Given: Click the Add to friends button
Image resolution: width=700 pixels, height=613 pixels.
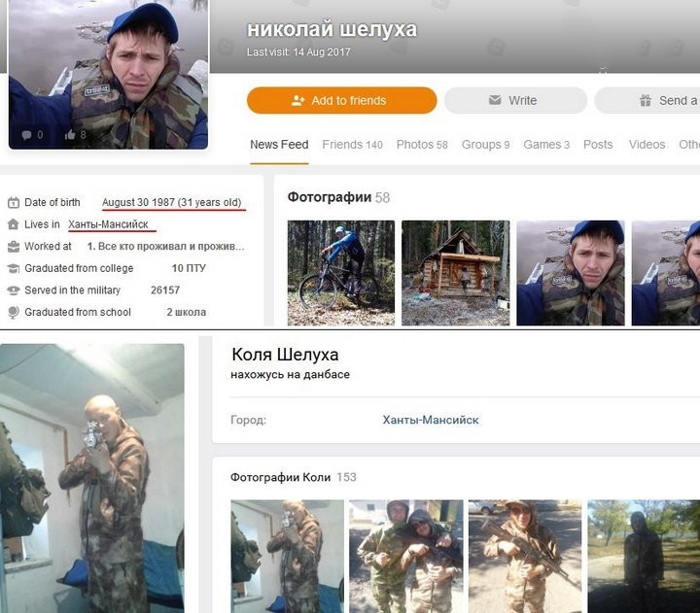Looking at the screenshot, I should (341, 100).
